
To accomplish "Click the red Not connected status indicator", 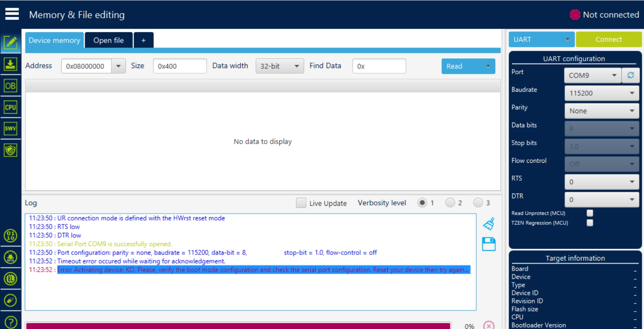I will point(575,15).
